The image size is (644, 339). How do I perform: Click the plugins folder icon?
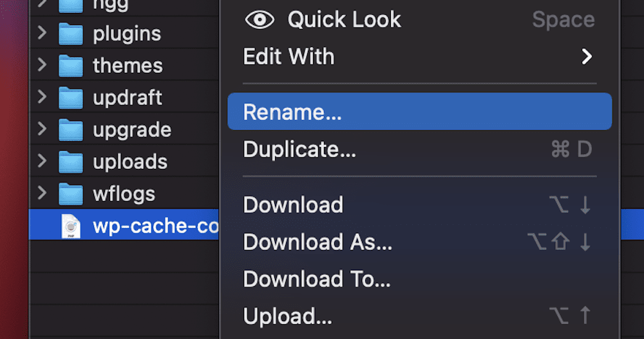(70, 34)
